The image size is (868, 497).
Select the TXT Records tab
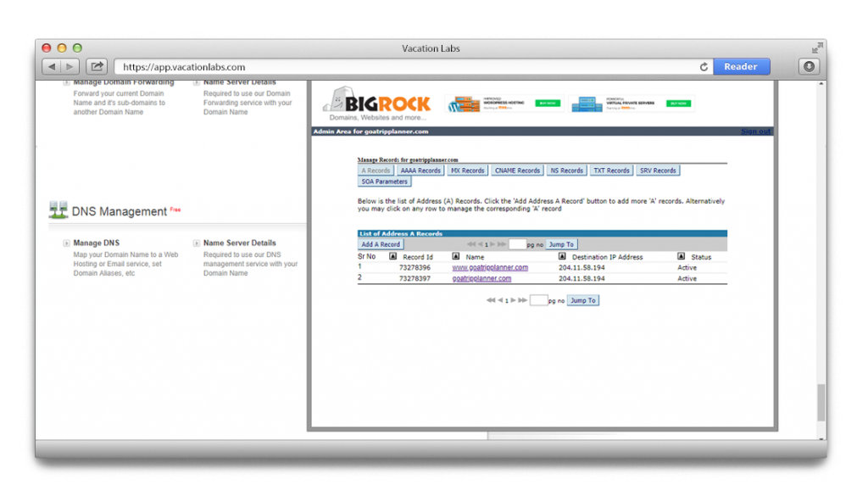[611, 170]
